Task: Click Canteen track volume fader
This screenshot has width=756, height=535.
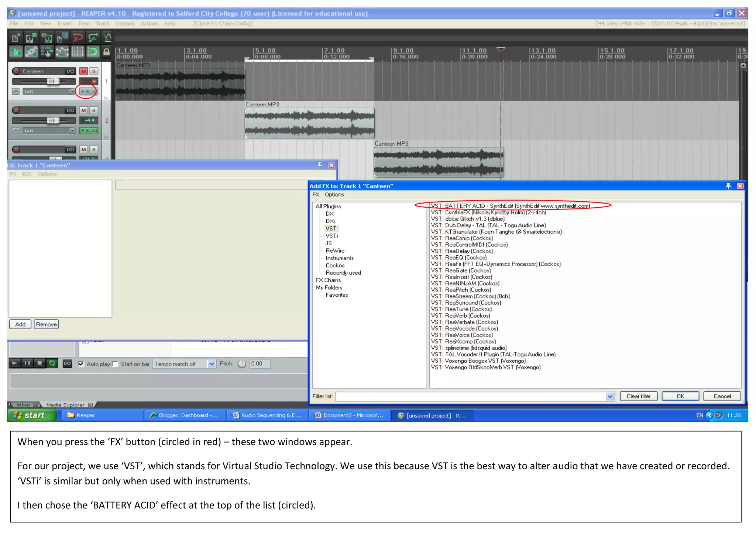Action: tap(53, 81)
